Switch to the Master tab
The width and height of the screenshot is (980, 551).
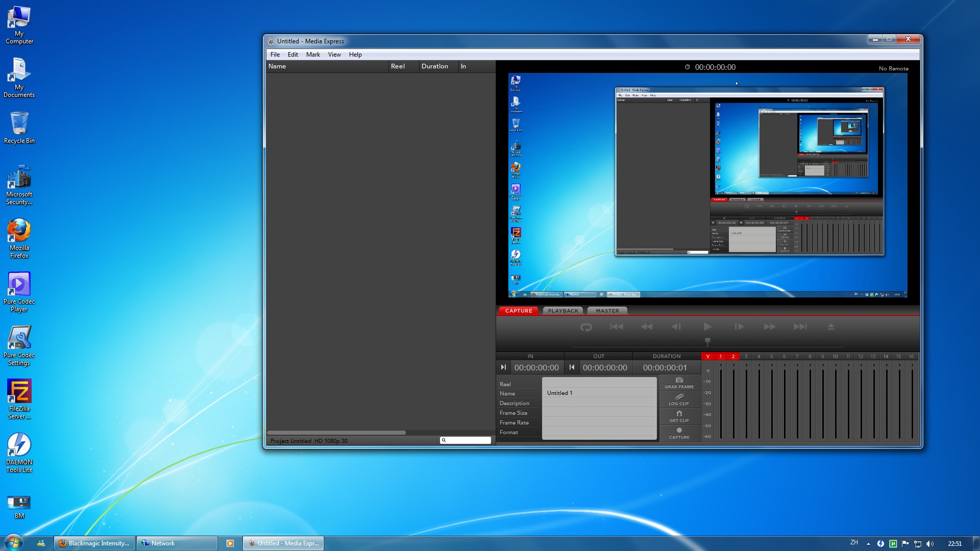(607, 311)
